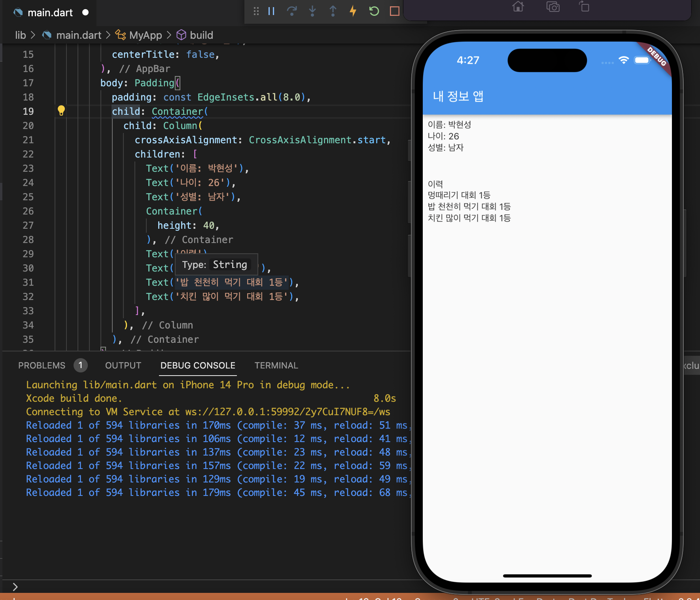Click the '내 정보 앱' app bar title in simulator
Image resolution: width=700 pixels, height=600 pixels.
coord(458,96)
